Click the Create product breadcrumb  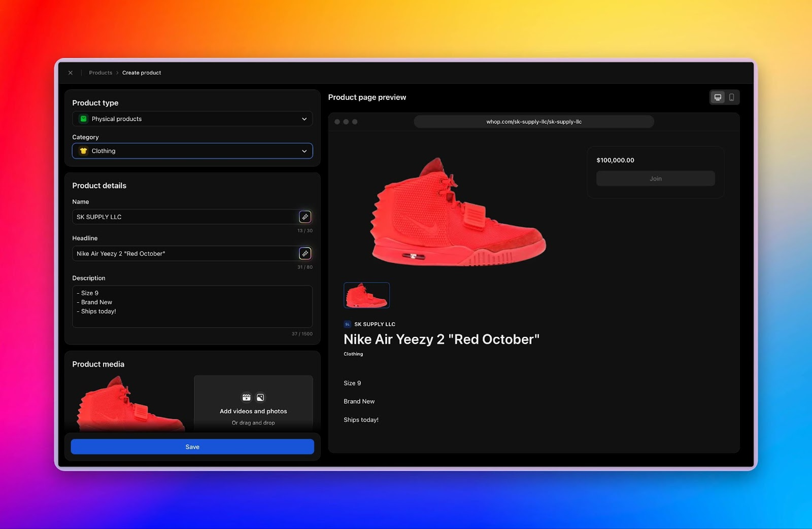tap(142, 73)
